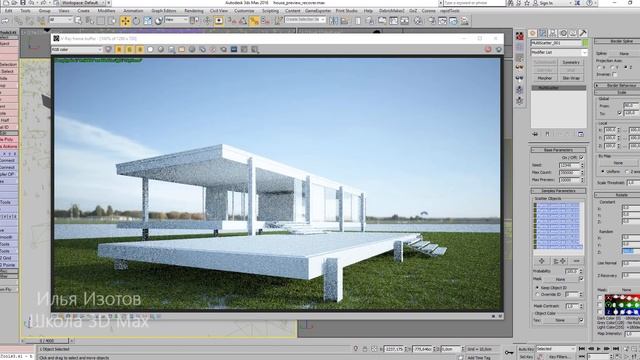Viewport: 640px width, 360px height.
Task: Click the Skin Wrap modifier button
Action: [571, 78]
